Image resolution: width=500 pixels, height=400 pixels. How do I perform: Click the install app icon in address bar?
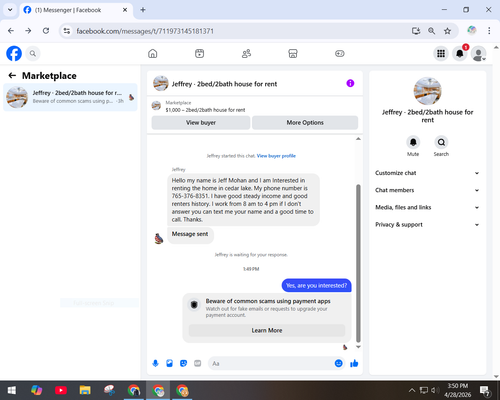(x=416, y=31)
